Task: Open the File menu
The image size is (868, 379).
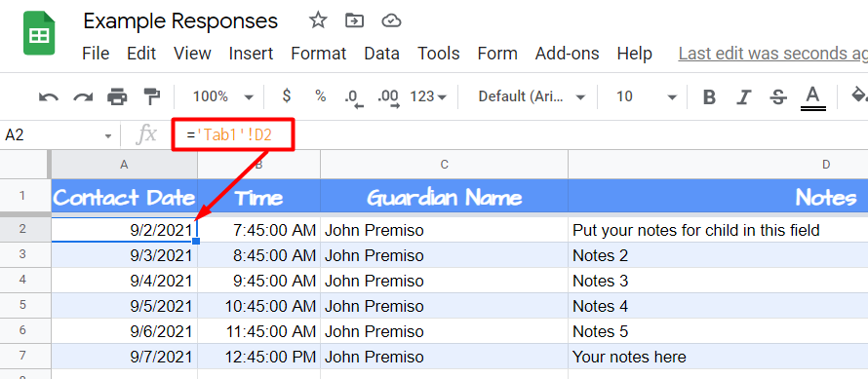Action: [x=96, y=54]
